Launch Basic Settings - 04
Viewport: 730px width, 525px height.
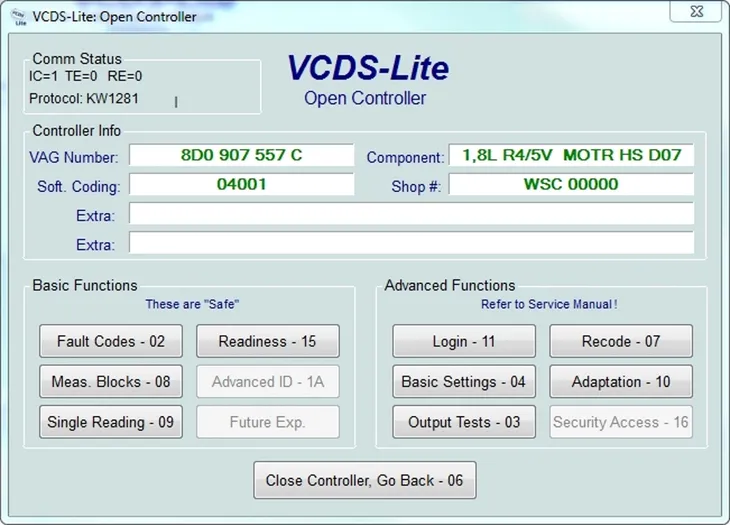(463, 381)
